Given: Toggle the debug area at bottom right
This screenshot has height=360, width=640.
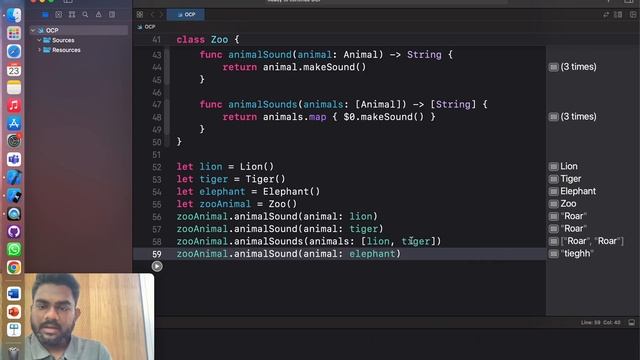Looking at the screenshot, I should [x=631, y=322].
